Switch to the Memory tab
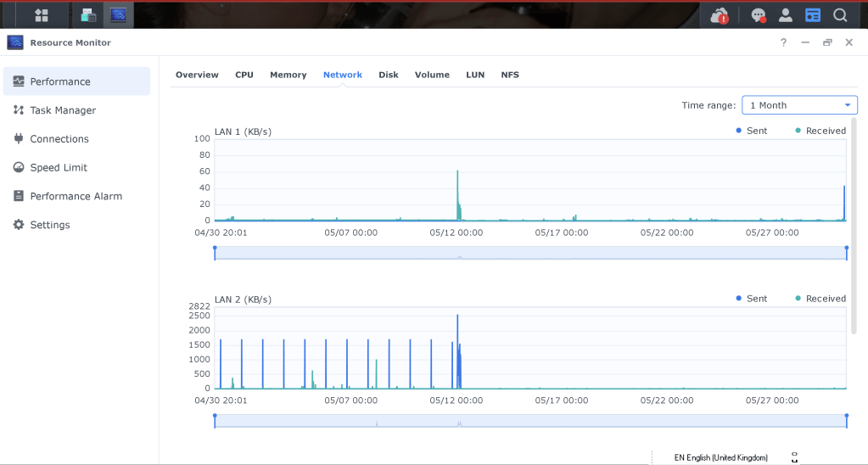This screenshot has height=465, width=868. [288, 75]
